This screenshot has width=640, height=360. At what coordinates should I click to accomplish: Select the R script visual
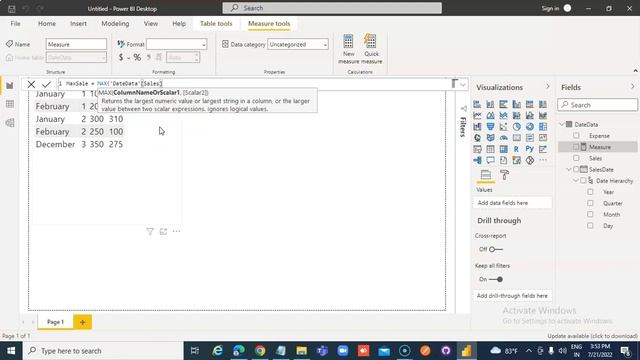point(516,149)
